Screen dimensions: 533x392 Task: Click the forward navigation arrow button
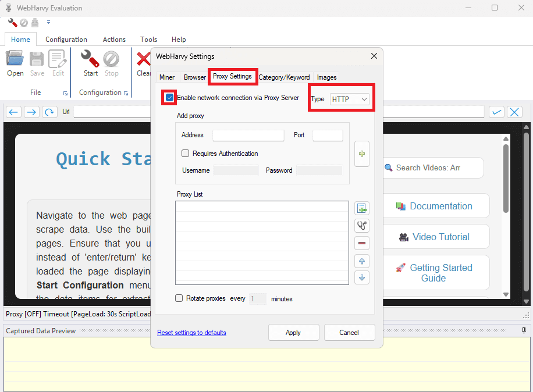point(30,112)
